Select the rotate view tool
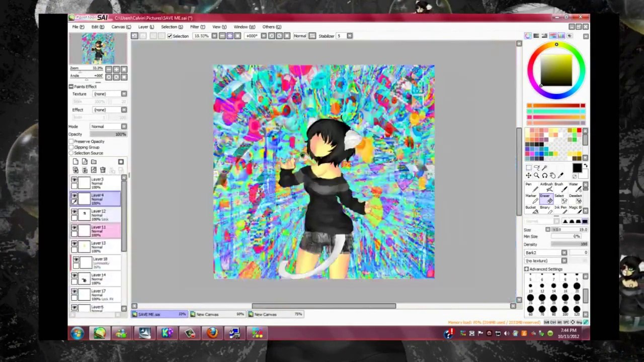The width and height of the screenshot is (644, 362). click(x=544, y=175)
